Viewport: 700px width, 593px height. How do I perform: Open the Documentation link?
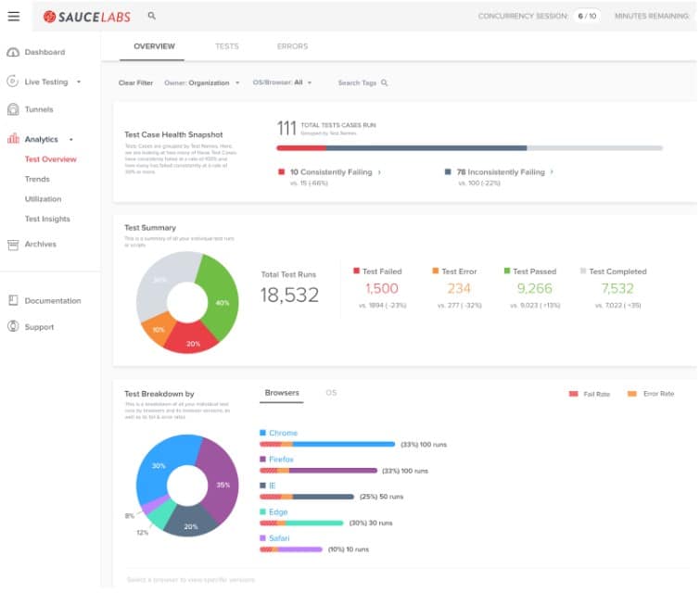pyautogui.click(x=53, y=301)
